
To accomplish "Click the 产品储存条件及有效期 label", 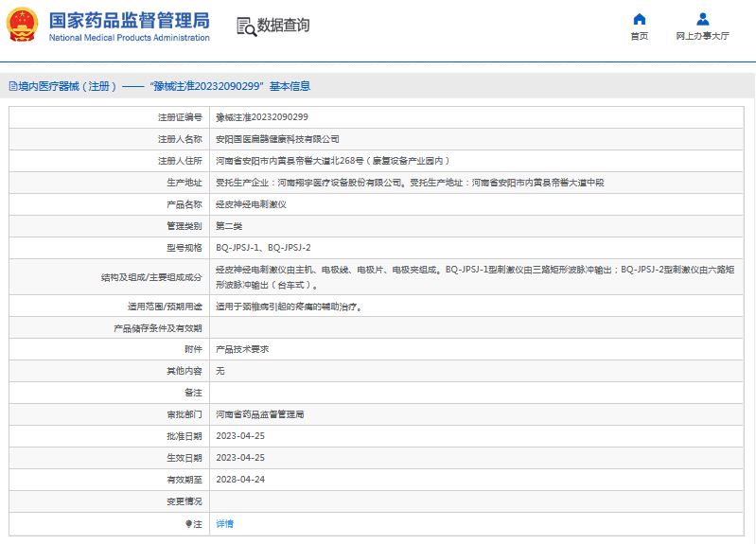I will click(x=158, y=328).
